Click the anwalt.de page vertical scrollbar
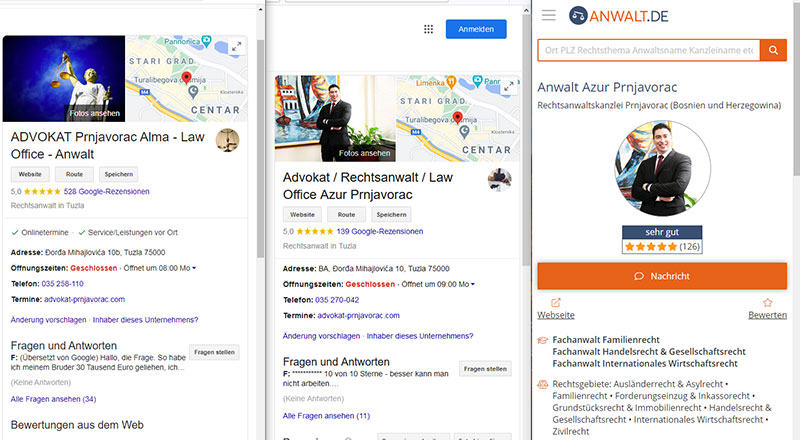Image resolution: width=800 pixels, height=440 pixels. point(796,87)
